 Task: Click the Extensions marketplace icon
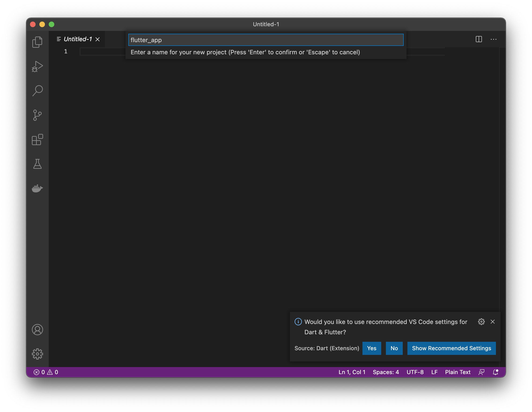37,140
